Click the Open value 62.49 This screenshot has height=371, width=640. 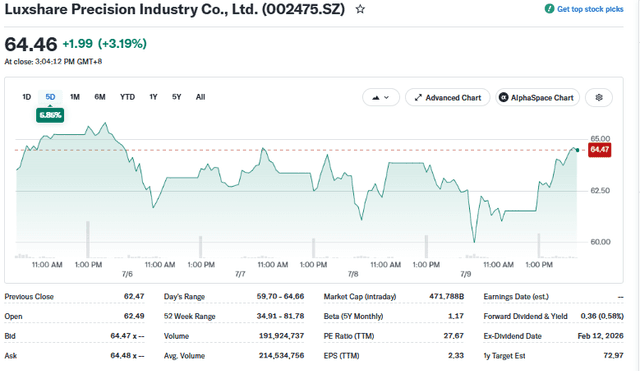tap(134, 316)
